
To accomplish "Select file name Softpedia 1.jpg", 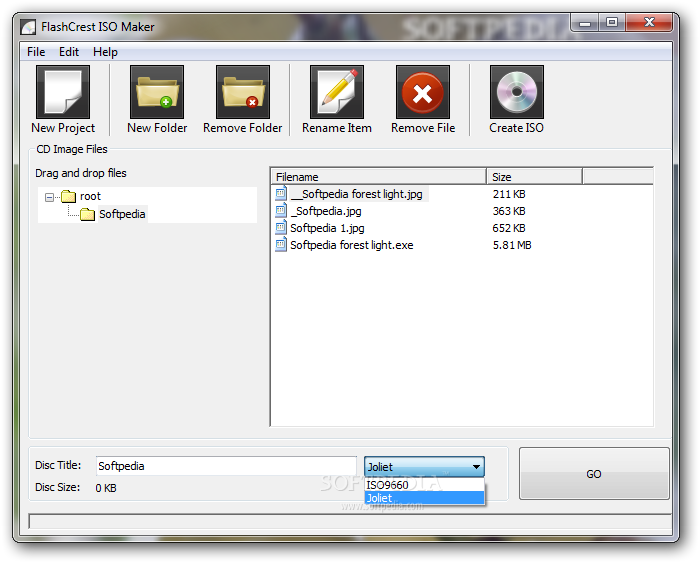I will tap(327, 228).
